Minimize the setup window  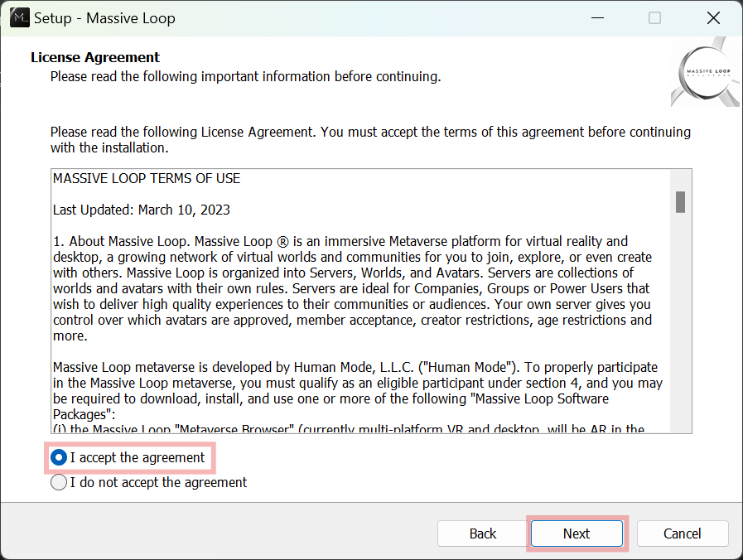597,18
